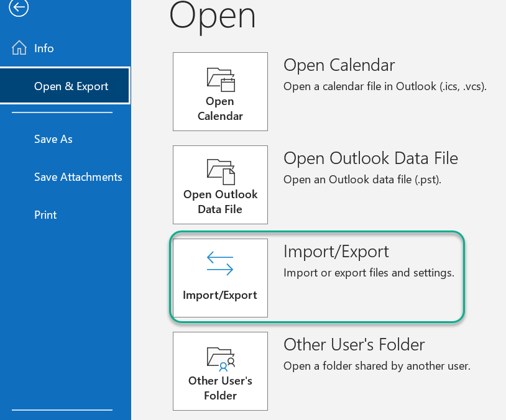Screen dimensions: 506x420
Task: Click the Open Outlook Data File heading
Action: (370, 158)
